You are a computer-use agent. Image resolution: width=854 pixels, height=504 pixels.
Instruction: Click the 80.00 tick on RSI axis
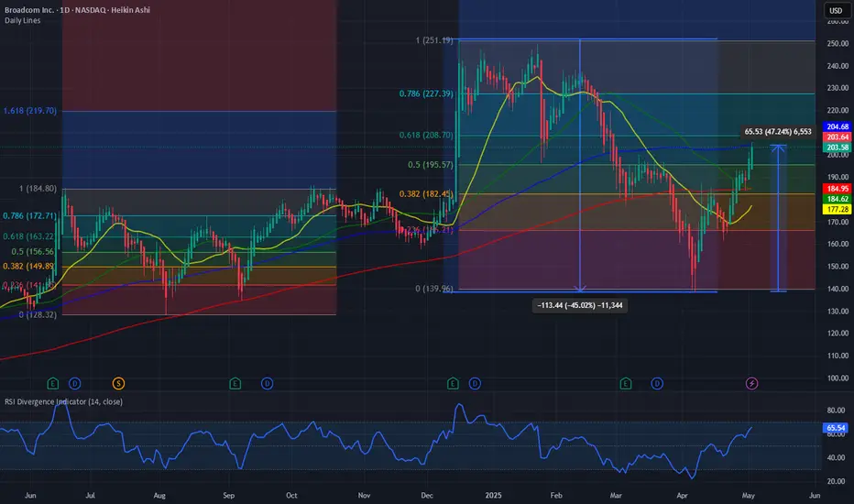[836, 411]
